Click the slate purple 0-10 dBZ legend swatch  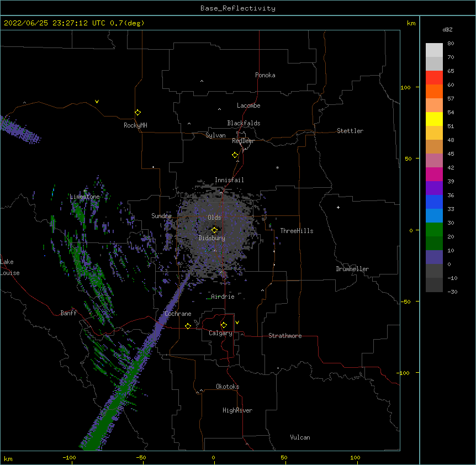click(x=434, y=257)
